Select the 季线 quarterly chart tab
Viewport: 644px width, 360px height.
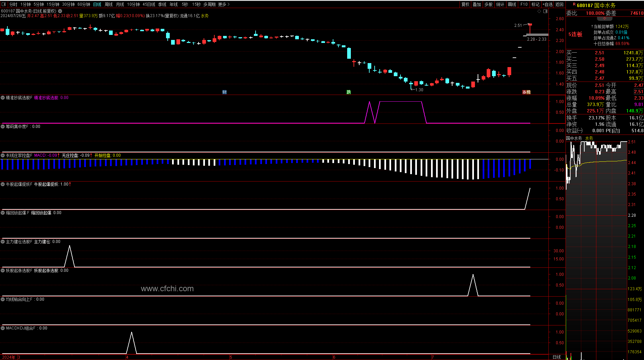[162, 4]
